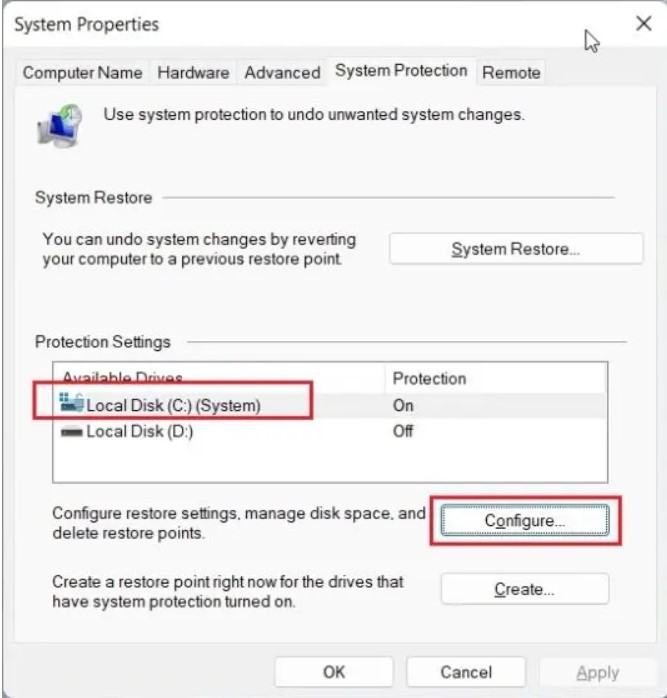
Task: Select the Local Disk (C:) (System) row label
Action: (173, 406)
